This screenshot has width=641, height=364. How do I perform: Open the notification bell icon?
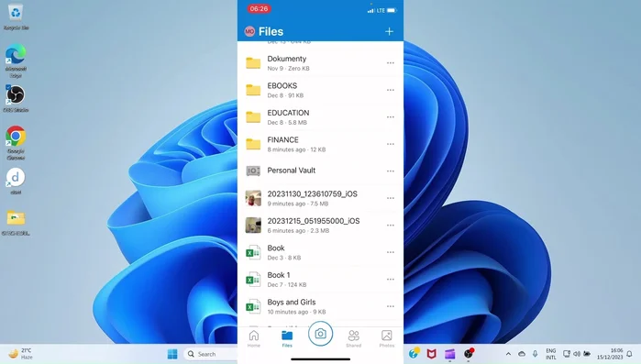630,354
